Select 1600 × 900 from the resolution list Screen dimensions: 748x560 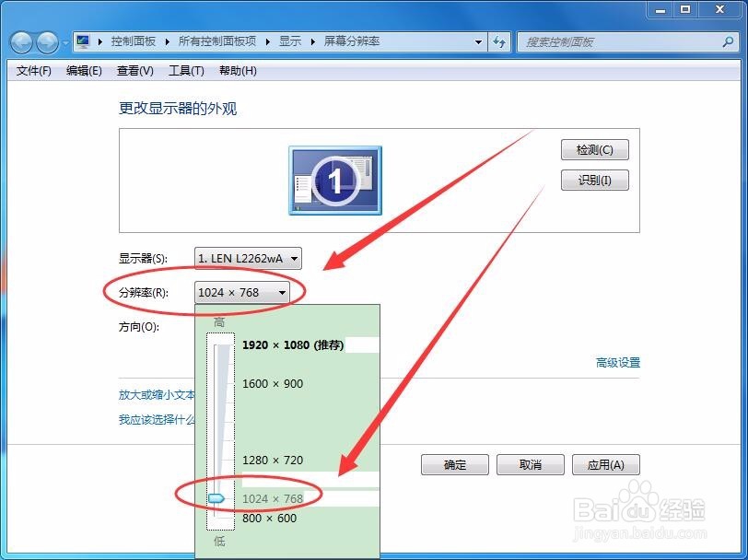tap(272, 383)
